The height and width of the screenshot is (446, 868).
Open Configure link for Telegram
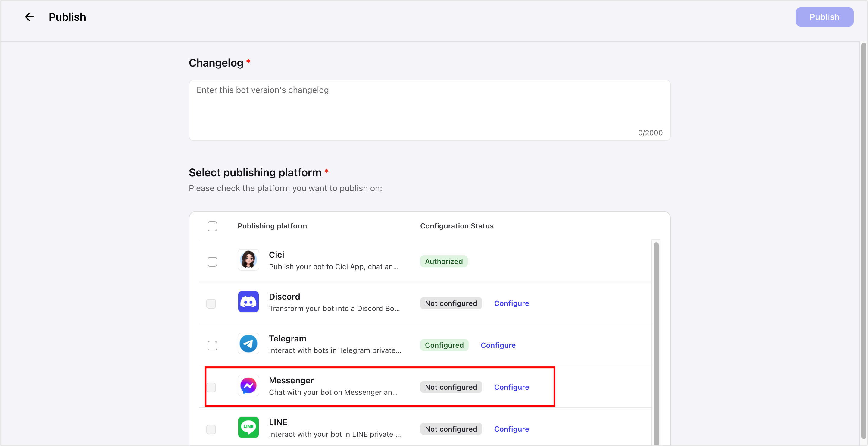(498, 345)
